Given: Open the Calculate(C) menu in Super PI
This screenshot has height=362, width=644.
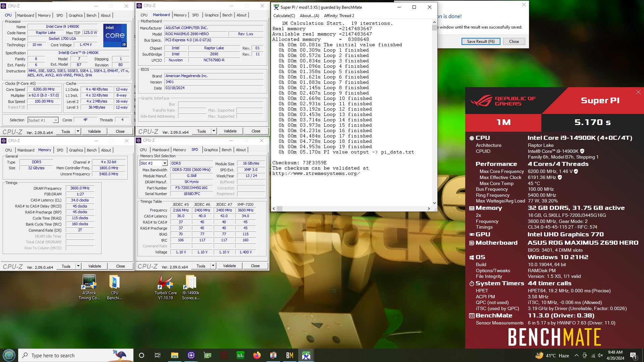Looking at the screenshot, I should click(x=284, y=16).
